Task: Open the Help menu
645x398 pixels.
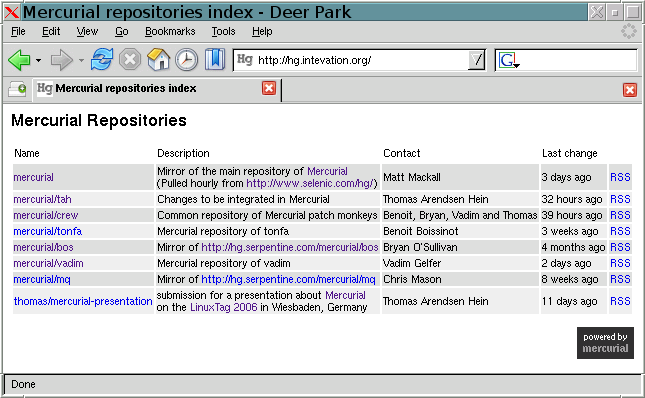Action: pyautogui.click(x=262, y=31)
